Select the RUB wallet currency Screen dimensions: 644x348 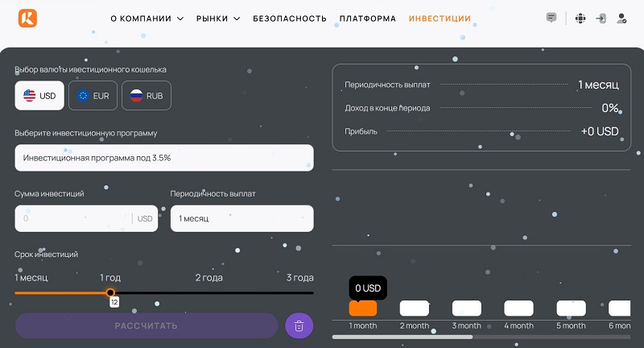pyautogui.click(x=147, y=96)
